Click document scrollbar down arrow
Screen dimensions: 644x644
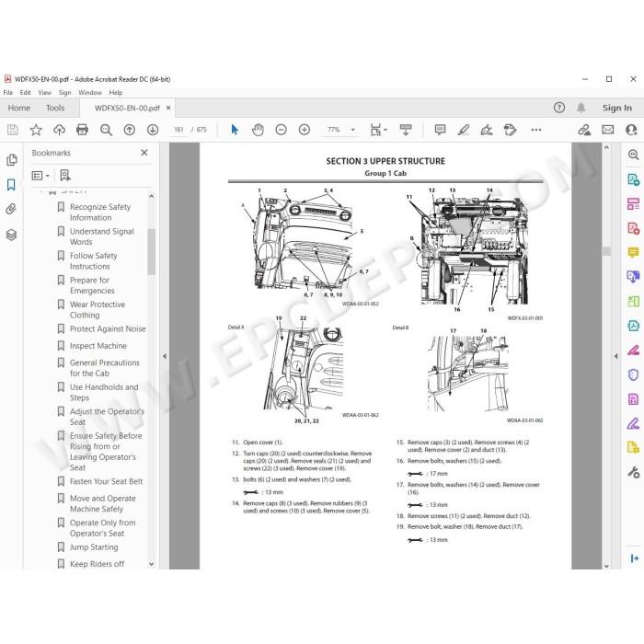(x=606, y=566)
